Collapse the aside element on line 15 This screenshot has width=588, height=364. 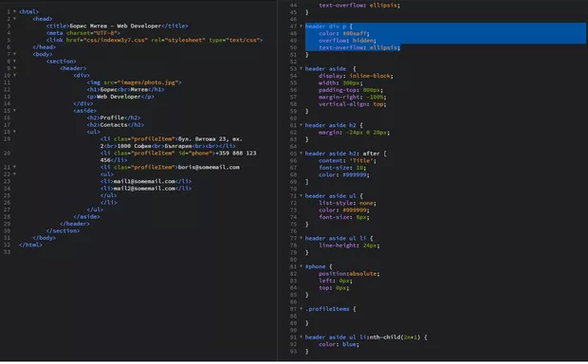click(14, 111)
